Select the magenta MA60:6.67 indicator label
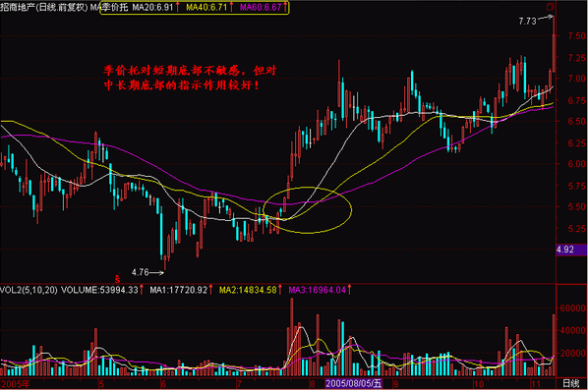 (261, 7)
